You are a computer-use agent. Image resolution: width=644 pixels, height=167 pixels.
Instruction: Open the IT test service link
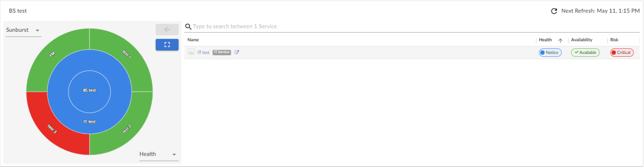coord(203,52)
